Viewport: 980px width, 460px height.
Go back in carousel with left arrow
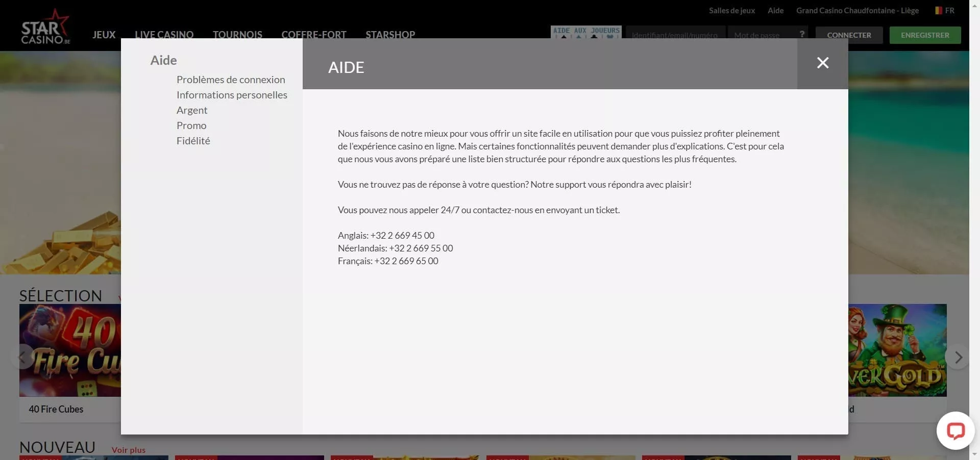point(21,357)
